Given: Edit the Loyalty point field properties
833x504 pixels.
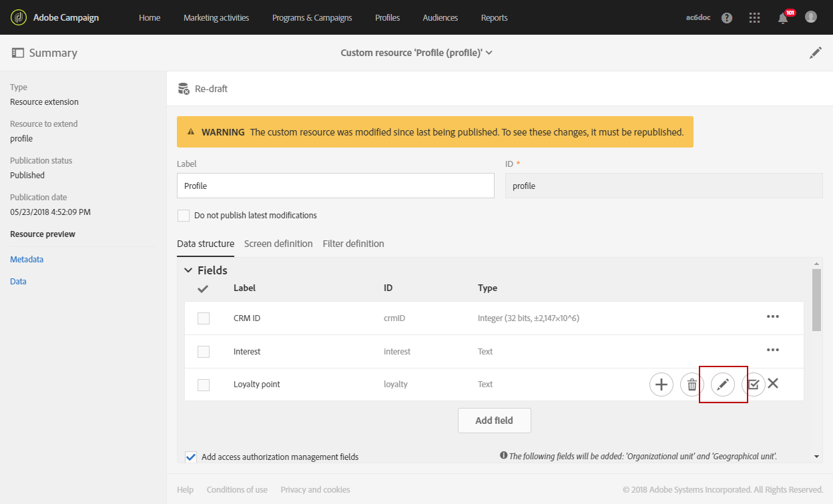Looking at the screenshot, I should click(723, 385).
